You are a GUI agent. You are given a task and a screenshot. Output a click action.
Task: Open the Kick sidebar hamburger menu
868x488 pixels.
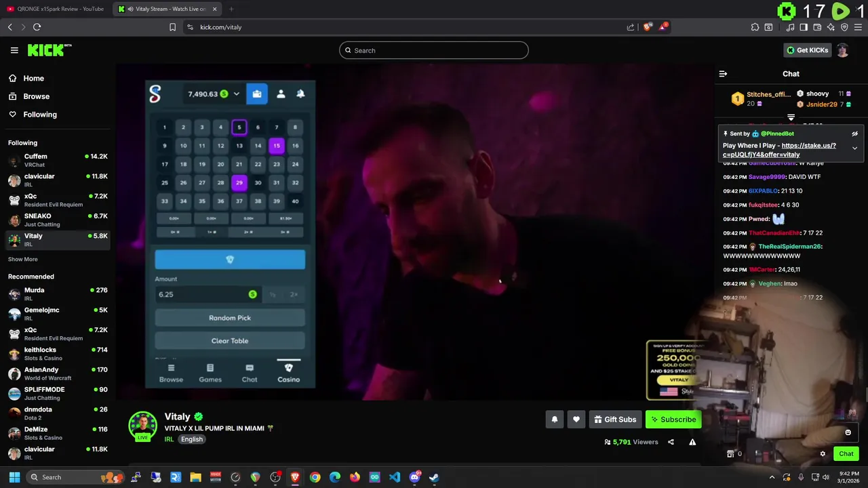(14, 50)
